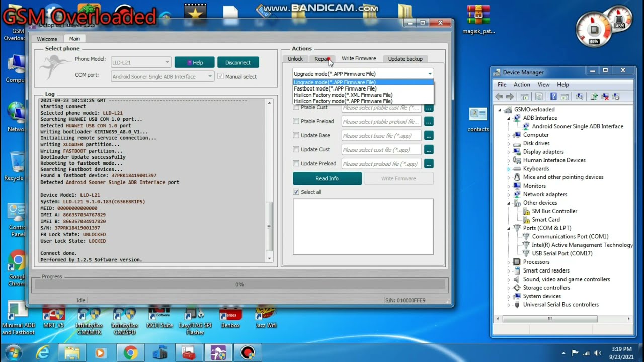Click the Show/Hide console tree icon in Device Manager
The image size is (644, 362).
point(524,97)
